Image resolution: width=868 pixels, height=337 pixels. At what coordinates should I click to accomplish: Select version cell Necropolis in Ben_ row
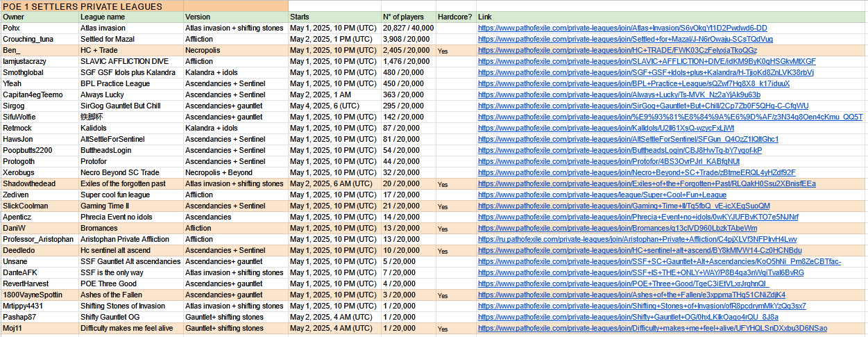click(x=235, y=50)
